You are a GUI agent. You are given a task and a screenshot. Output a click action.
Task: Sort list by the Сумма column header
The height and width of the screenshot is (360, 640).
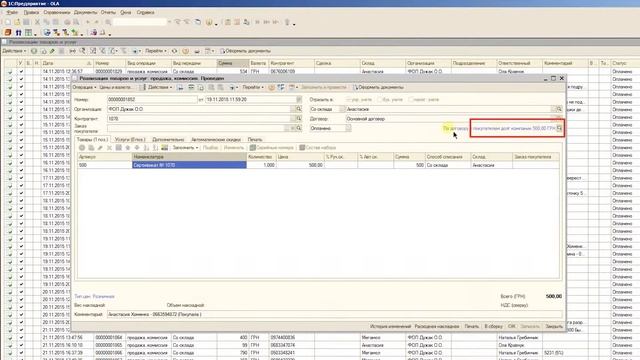click(233, 63)
